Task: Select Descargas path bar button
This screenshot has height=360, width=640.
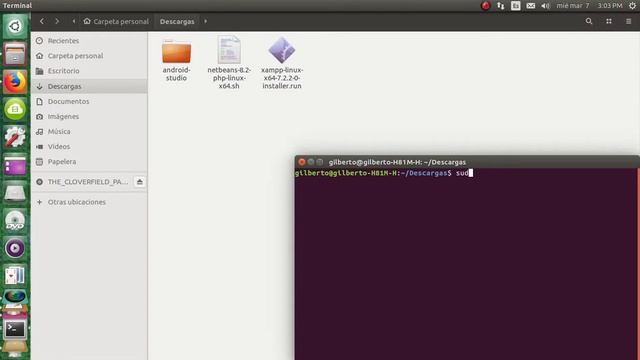Action: [x=177, y=21]
